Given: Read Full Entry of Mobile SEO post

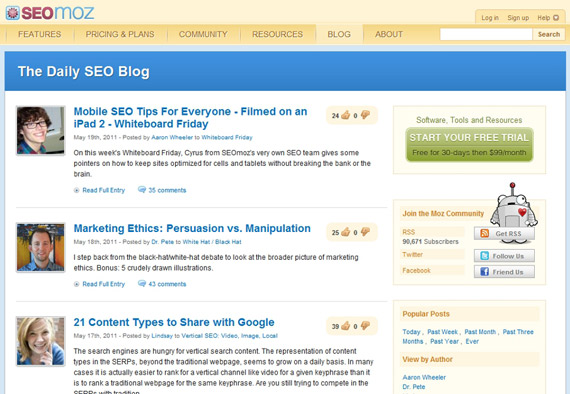Looking at the screenshot, I should pos(103,190).
